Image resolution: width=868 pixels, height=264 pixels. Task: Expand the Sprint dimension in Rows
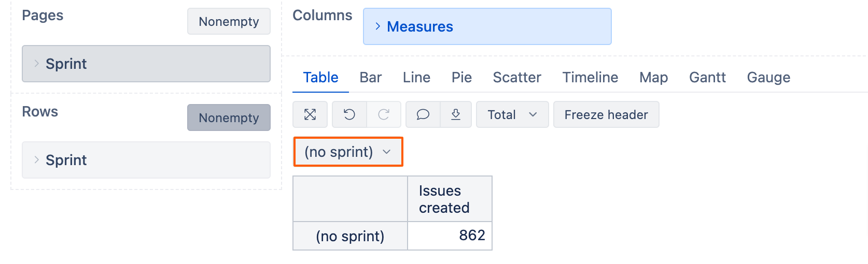[x=146, y=160]
